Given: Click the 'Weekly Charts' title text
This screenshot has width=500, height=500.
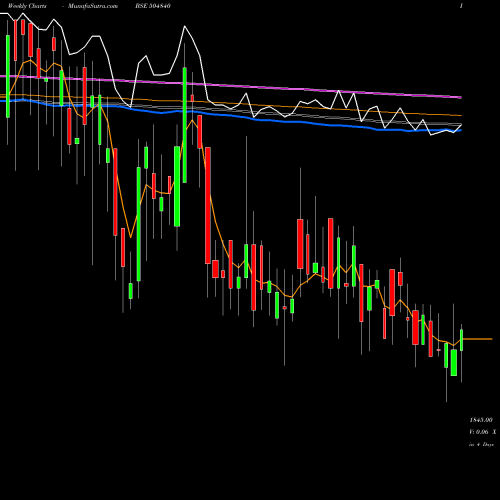Looking at the screenshot, I should (27, 6).
